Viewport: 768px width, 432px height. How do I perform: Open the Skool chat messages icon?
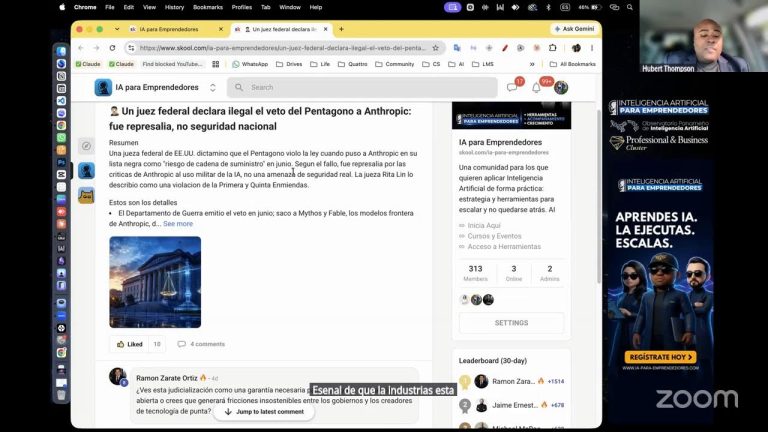[x=512, y=88]
